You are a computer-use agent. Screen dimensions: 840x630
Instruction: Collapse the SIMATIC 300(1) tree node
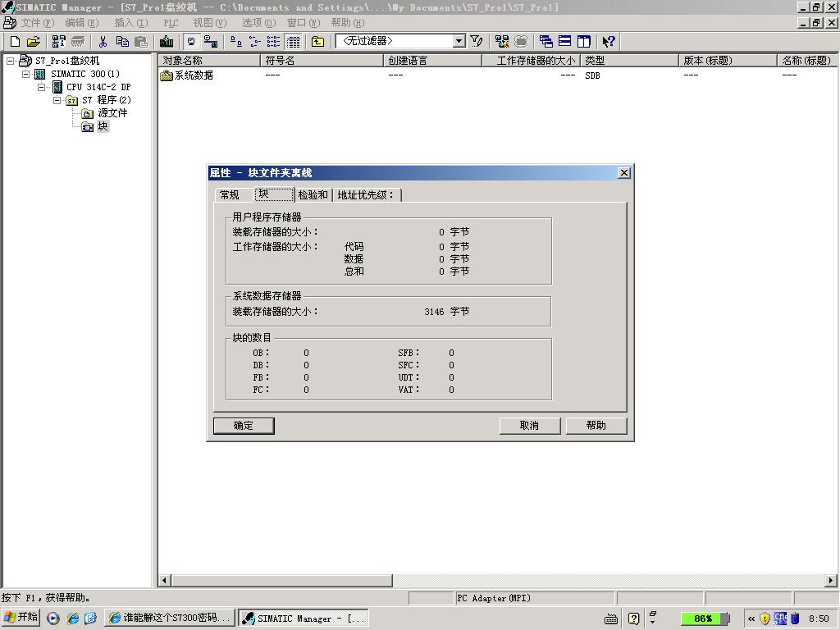25,74
